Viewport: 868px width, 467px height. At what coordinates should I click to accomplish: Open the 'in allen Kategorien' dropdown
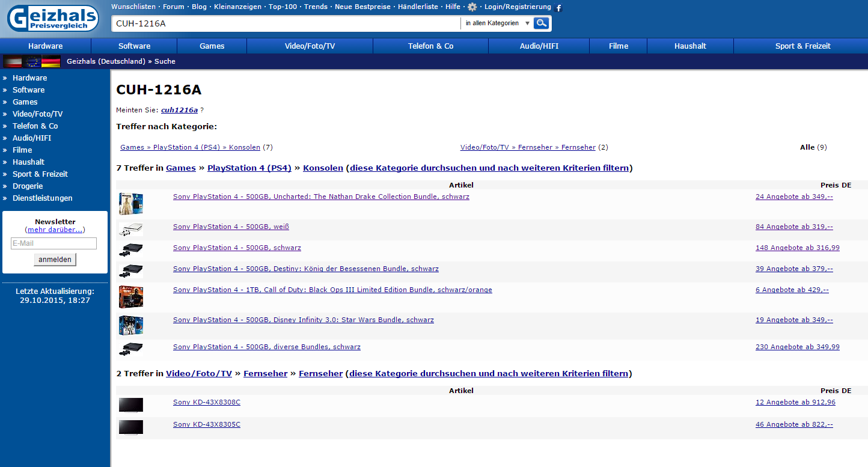point(497,23)
